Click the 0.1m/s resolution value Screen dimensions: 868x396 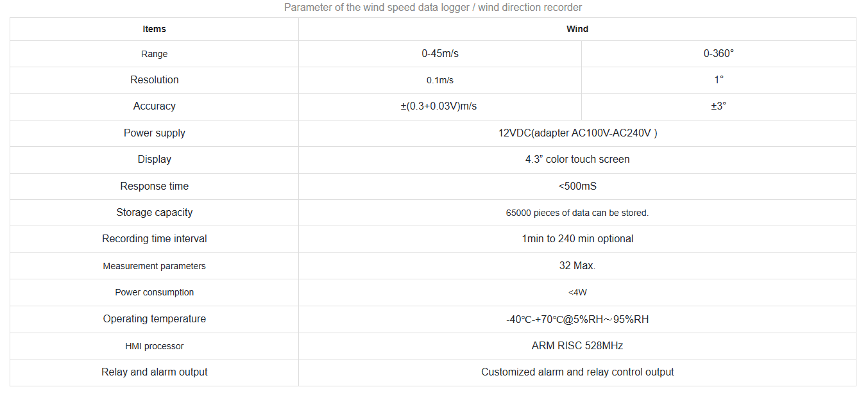click(x=440, y=80)
